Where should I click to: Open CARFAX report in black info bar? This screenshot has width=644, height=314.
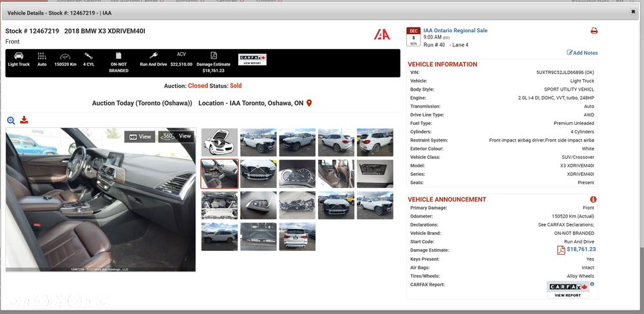coord(252,59)
